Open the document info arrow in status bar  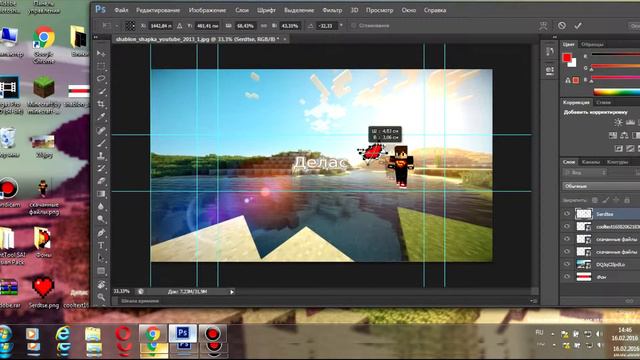(232, 292)
